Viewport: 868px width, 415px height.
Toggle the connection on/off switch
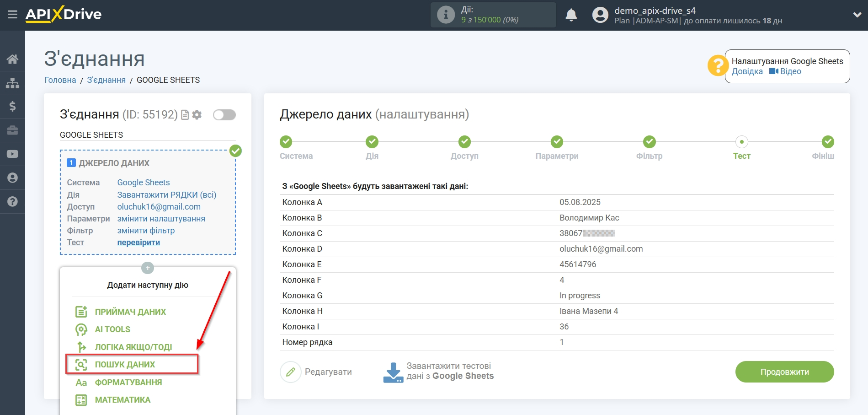click(224, 115)
